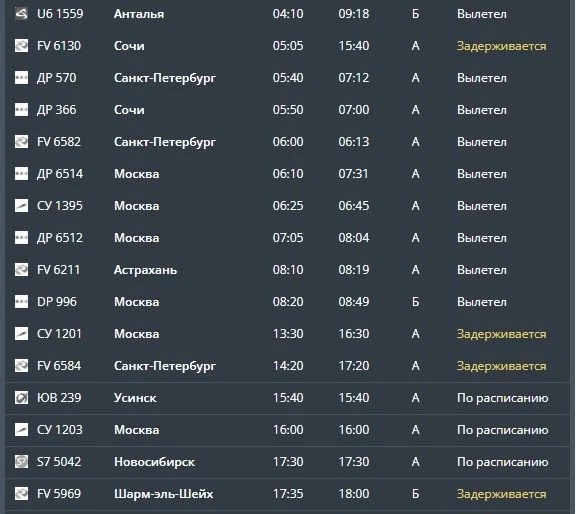Click Задерживается status for FV 6130

tap(501, 46)
